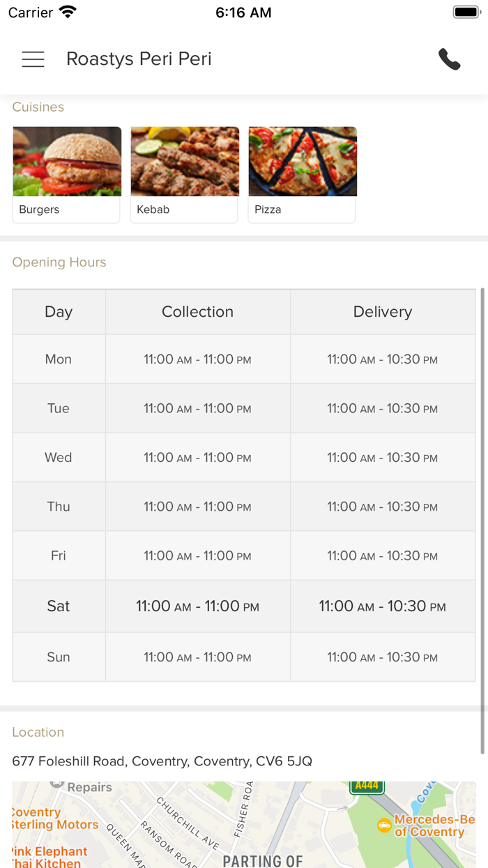Click the Roastys Peri Peri title
The height and width of the screenshot is (868, 488).
point(139,59)
